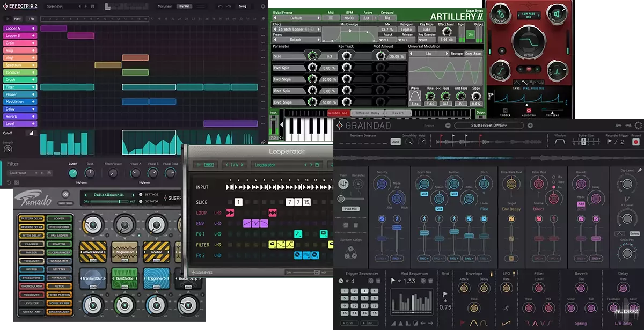Select the Looper A track
Viewport: 644px width, 330px height.
click(19, 28)
